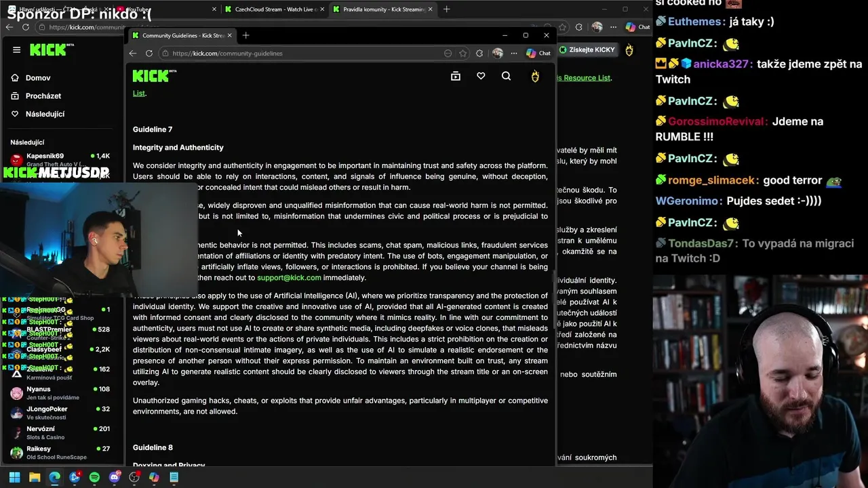
Task: Open Copilot Chat in front window
Action: (538, 53)
